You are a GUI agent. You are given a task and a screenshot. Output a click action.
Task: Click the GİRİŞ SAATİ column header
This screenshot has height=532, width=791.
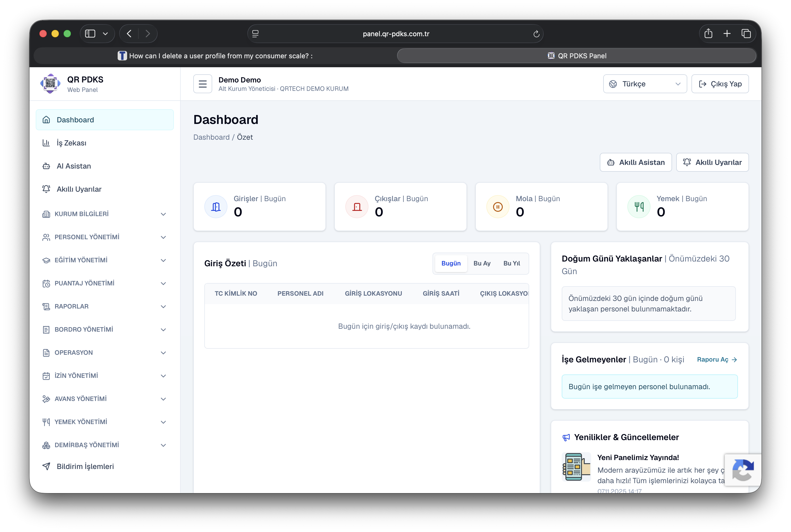click(441, 294)
